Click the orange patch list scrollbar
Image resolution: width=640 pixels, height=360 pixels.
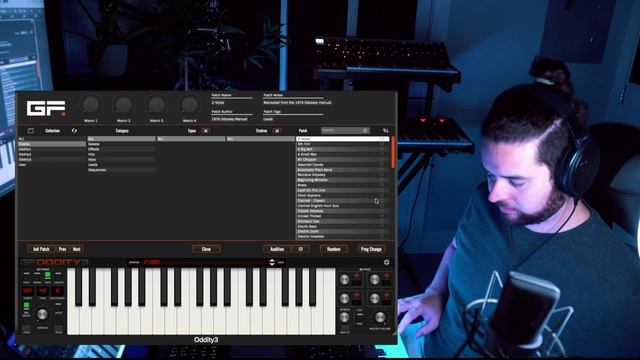pos(393,152)
